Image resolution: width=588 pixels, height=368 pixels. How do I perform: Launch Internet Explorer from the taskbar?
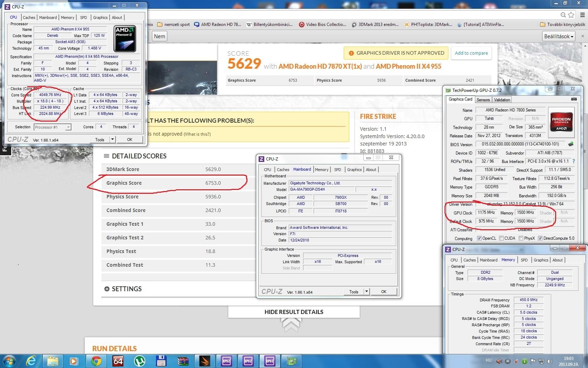tap(31, 361)
